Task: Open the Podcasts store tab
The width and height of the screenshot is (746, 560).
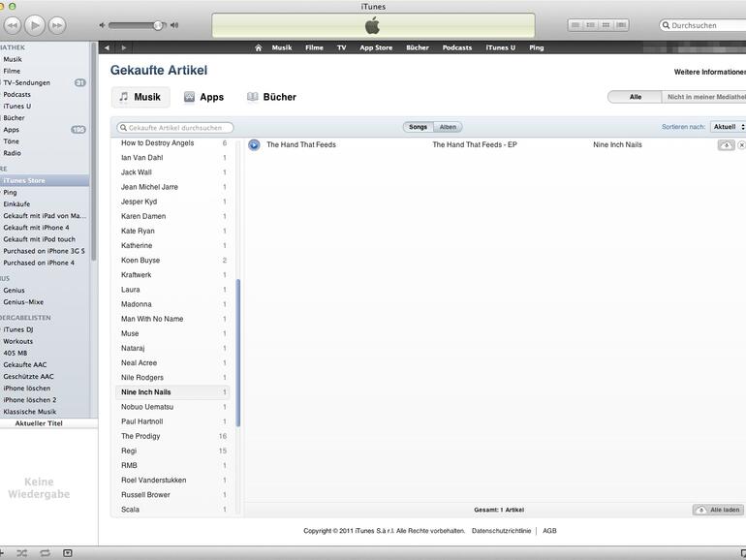Action: coord(456,47)
